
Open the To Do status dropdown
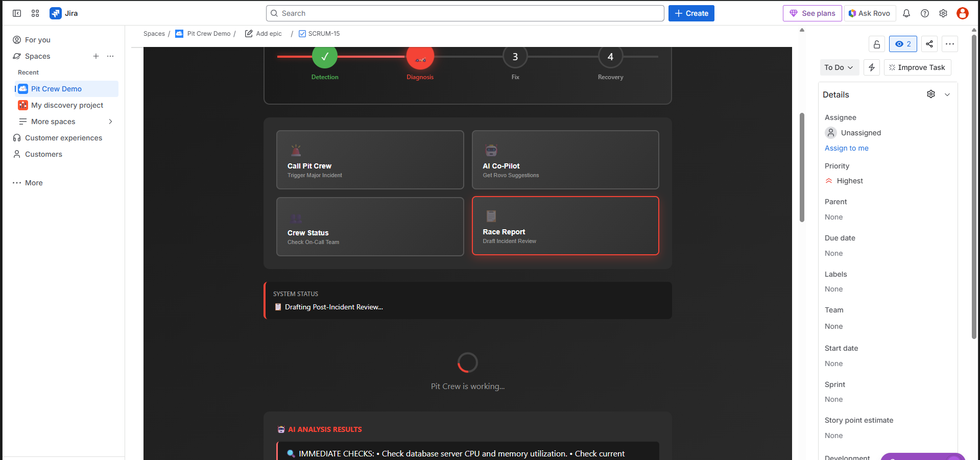[x=839, y=67]
